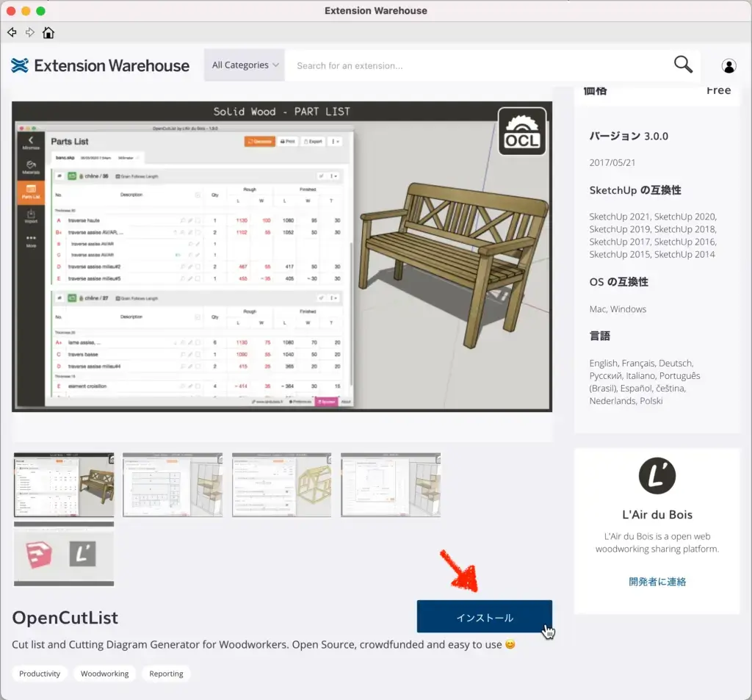Open the Woodworking tag
This screenshot has width=752, height=700.
pos(104,674)
